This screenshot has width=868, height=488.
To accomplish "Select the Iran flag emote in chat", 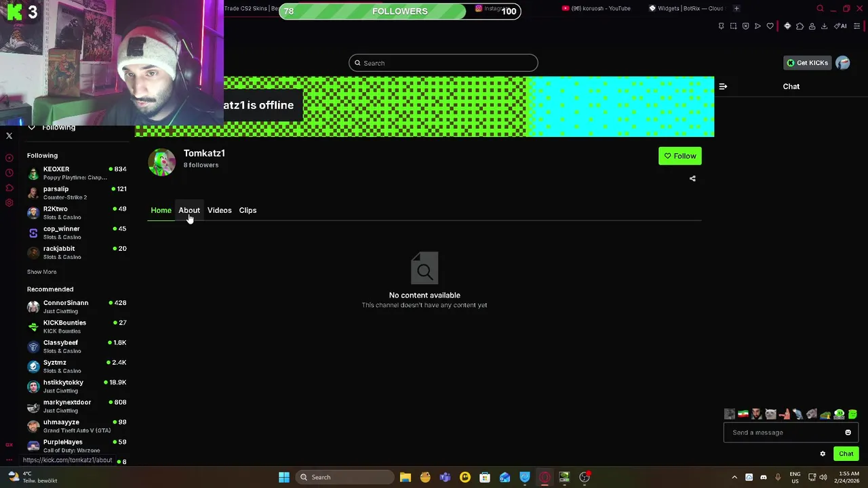I will click(743, 413).
